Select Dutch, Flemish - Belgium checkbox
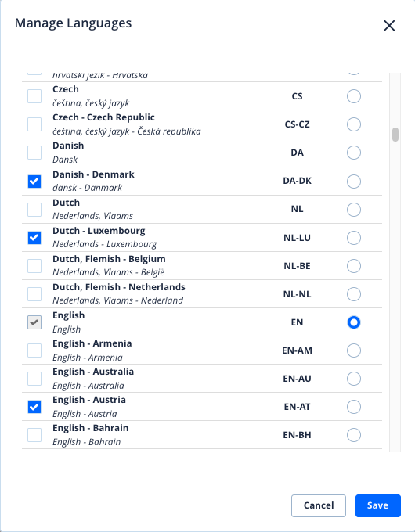Image resolution: width=415 pixels, height=532 pixels. click(34, 266)
